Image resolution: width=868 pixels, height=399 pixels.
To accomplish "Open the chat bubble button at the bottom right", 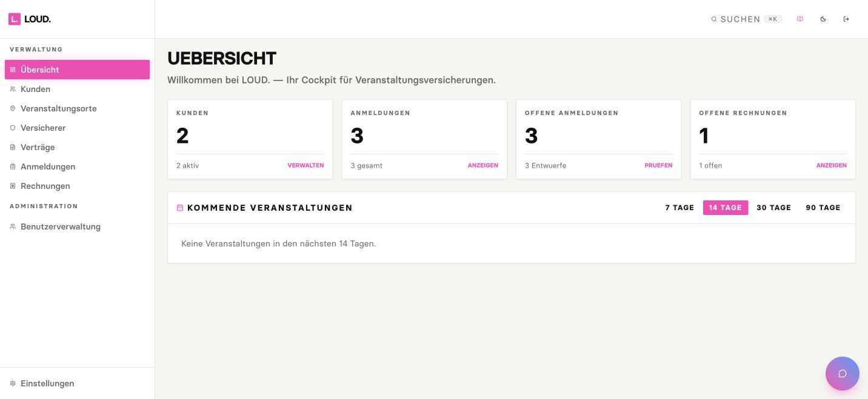I will pyautogui.click(x=843, y=374).
